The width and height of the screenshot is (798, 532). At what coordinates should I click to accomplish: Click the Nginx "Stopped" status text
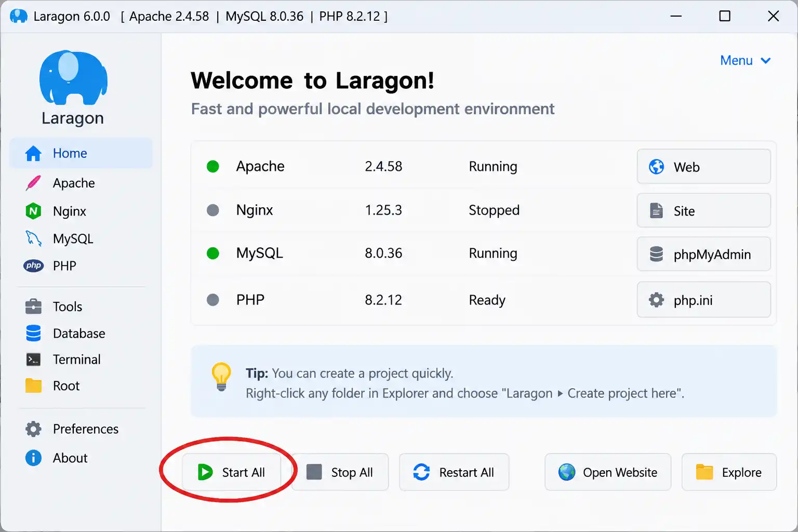click(494, 210)
